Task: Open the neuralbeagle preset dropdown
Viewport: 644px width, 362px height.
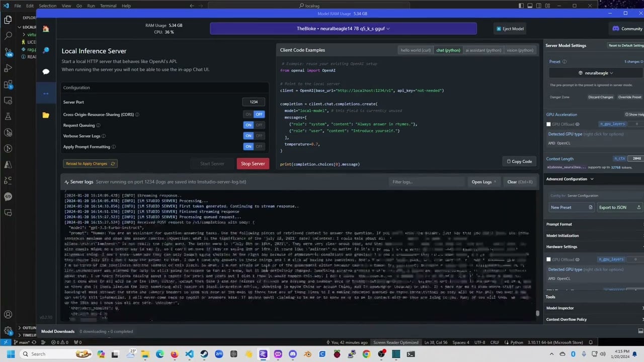Action: pyautogui.click(x=595, y=73)
